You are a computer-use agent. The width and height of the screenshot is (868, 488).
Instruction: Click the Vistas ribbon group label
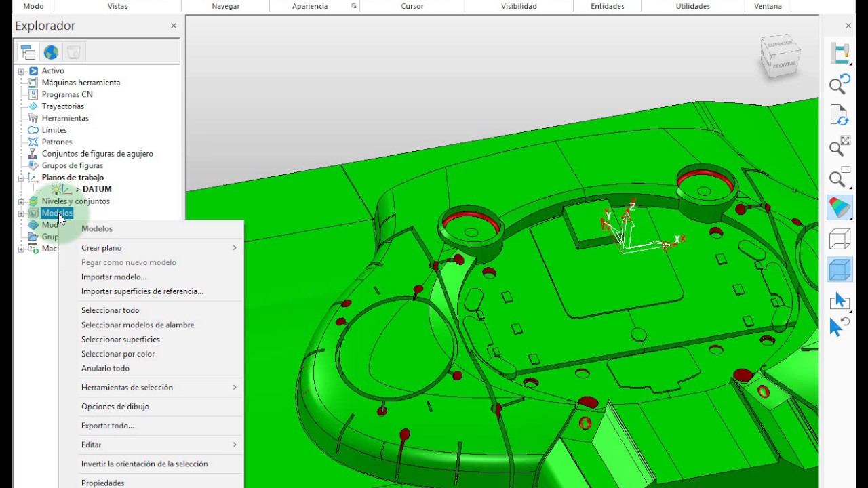[x=117, y=6]
